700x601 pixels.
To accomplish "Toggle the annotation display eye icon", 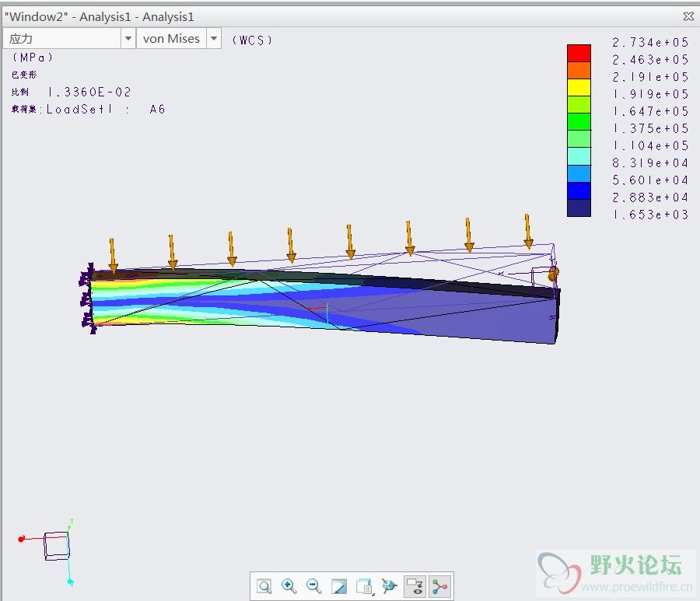I will pos(415,586).
